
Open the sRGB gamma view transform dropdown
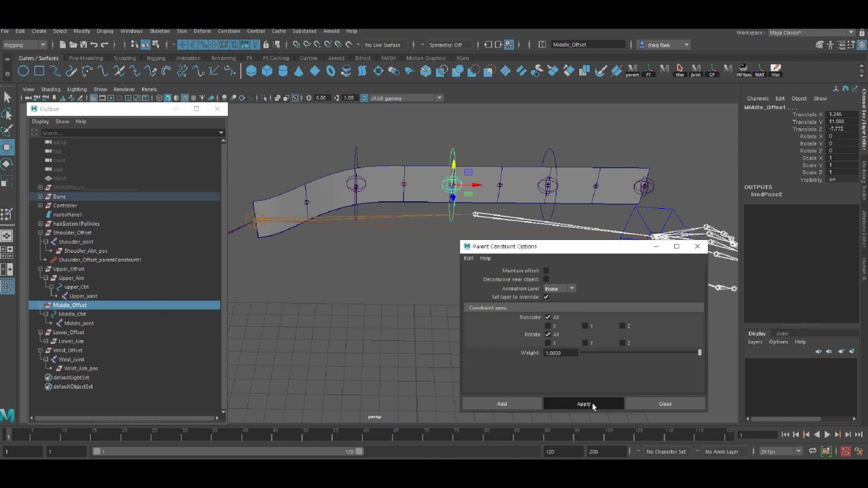click(x=406, y=98)
